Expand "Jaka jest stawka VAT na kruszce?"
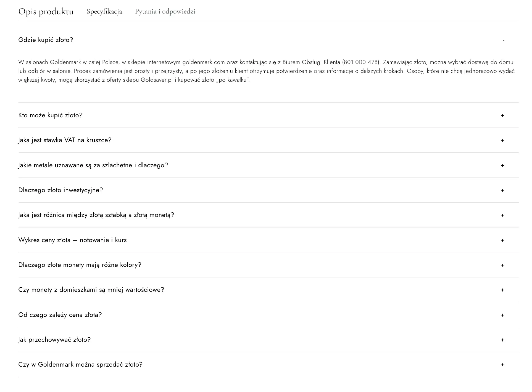532x392 pixels. coord(502,140)
